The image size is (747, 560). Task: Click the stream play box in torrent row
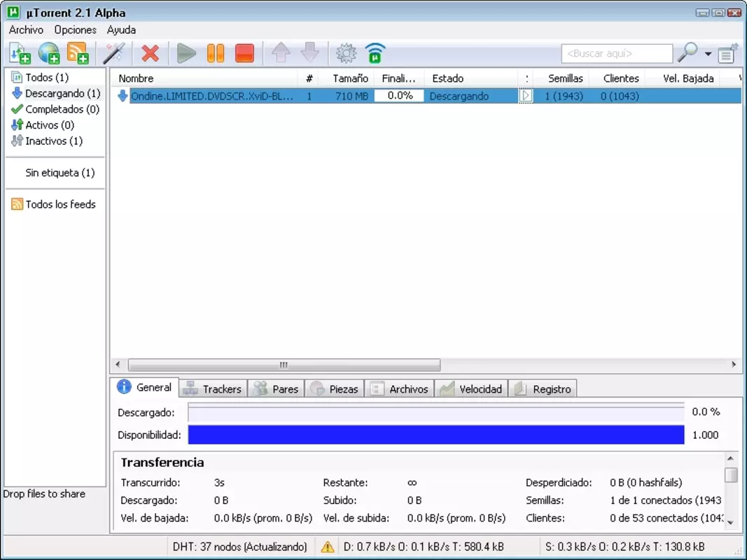click(x=526, y=96)
